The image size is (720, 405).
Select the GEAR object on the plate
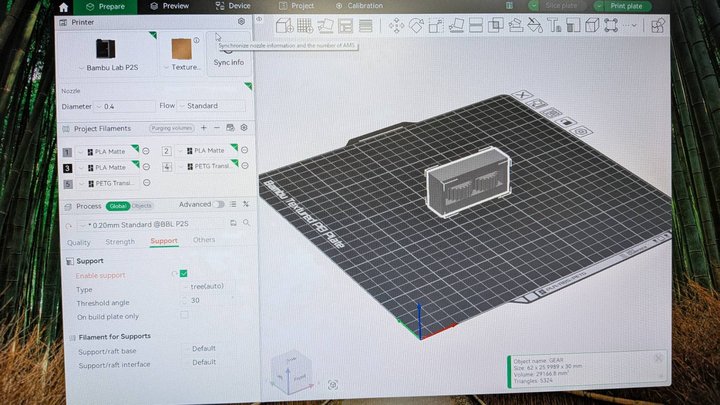pos(468,182)
